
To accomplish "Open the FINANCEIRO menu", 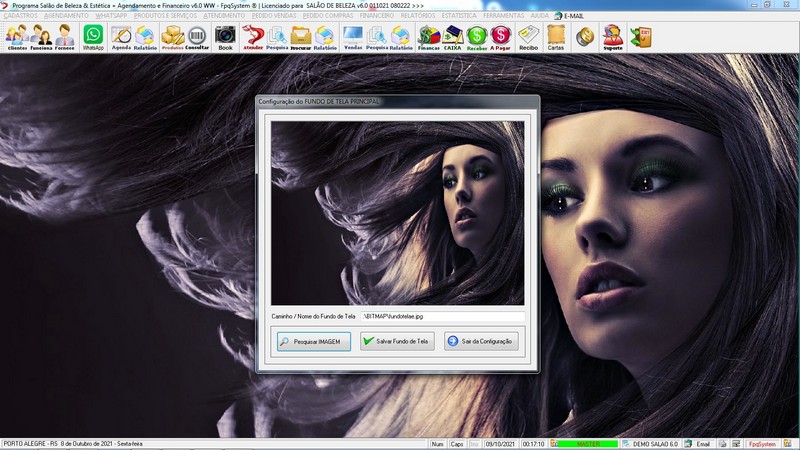I will coord(378,16).
